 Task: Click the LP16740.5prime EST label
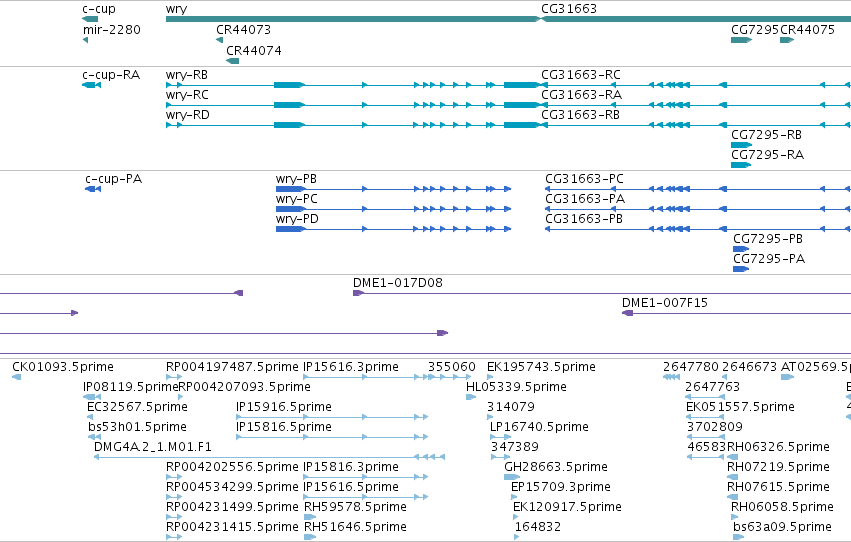pyautogui.click(x=539, y=427)
